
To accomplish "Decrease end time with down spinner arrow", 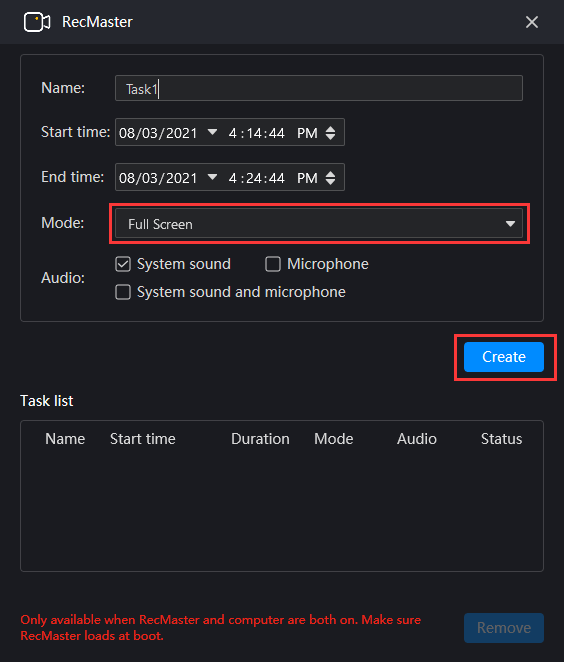I will point(331,182).
